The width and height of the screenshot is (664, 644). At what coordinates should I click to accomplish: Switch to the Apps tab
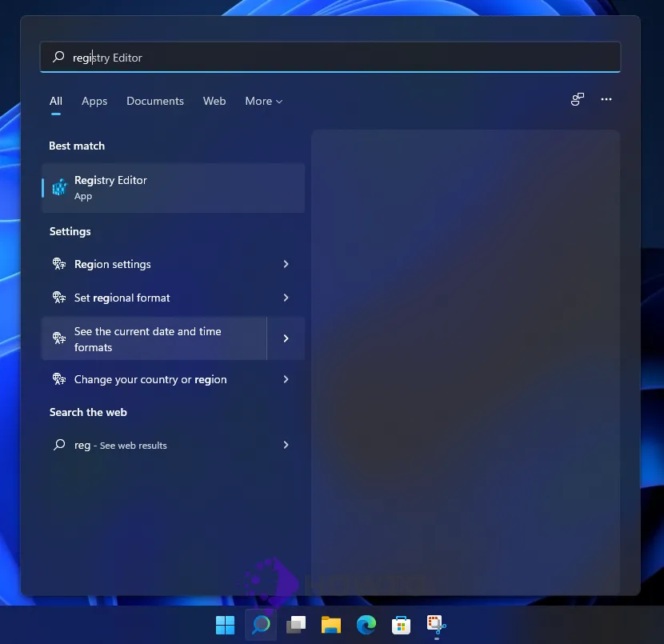[x=94, y=101]
